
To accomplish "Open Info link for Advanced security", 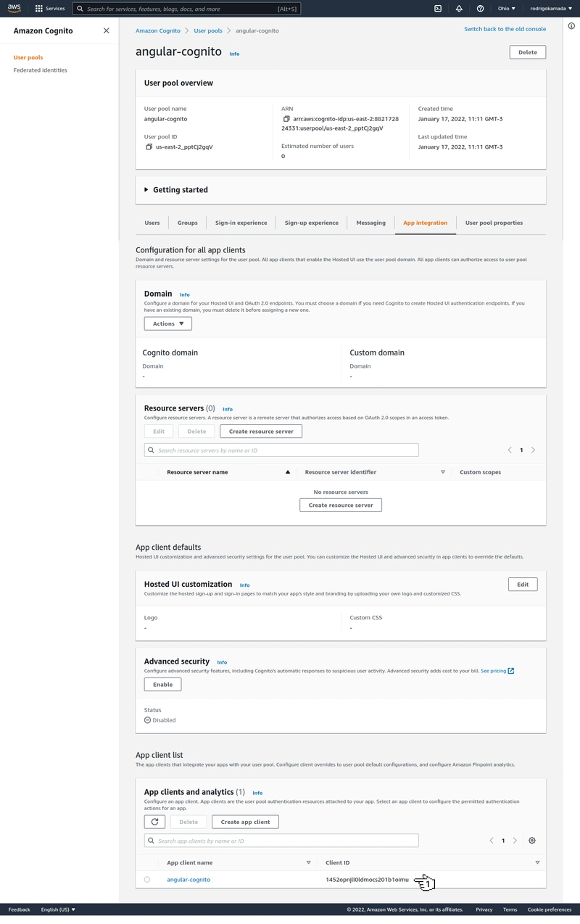I will point(222,662).
